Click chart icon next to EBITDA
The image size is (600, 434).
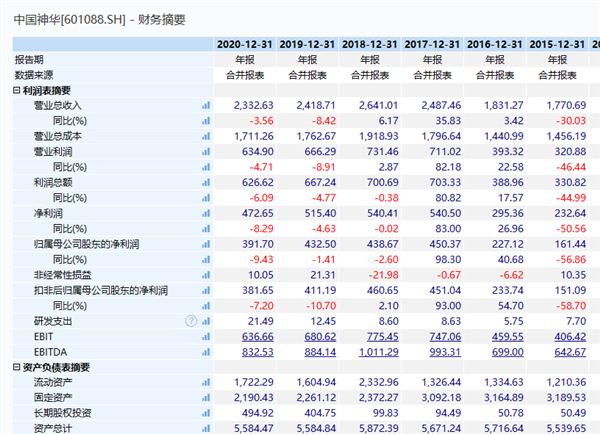206,352
